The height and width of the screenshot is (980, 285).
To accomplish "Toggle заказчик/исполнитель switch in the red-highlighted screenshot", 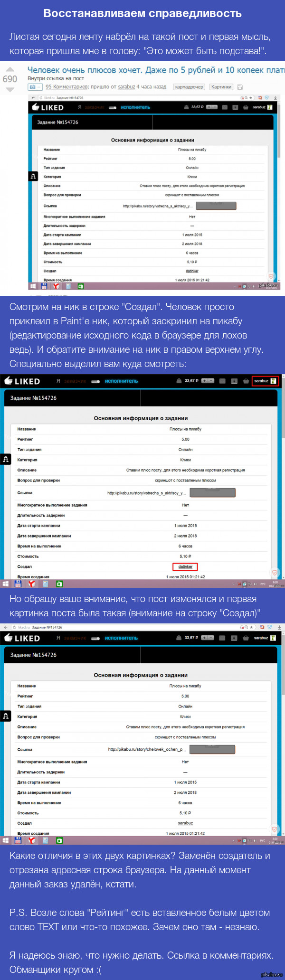I will tap(95, 381).
